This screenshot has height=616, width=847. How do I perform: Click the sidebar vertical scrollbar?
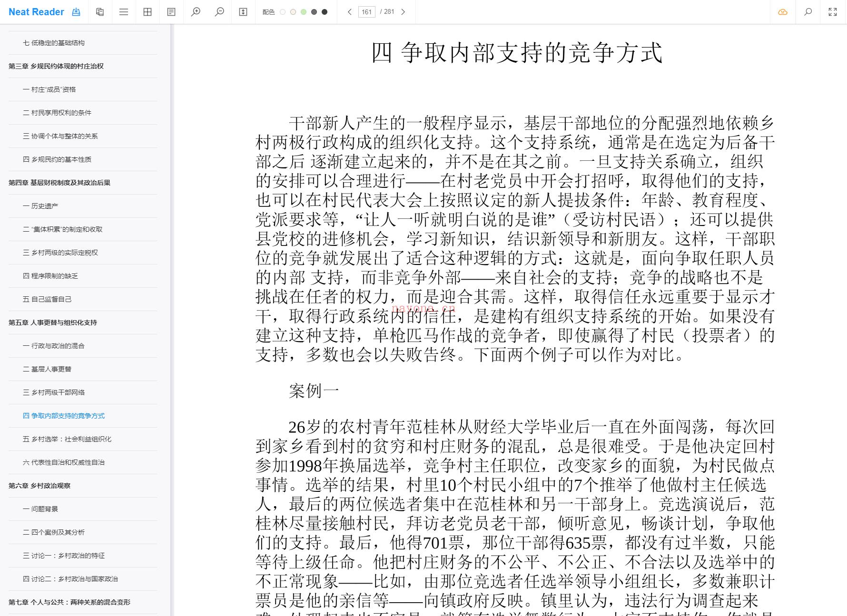pos(172,320)
